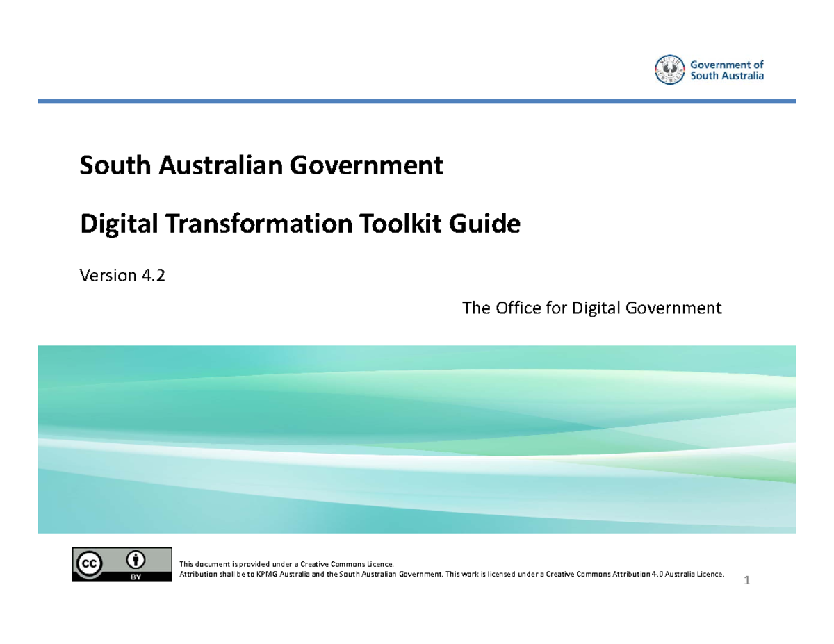Select the Creative Commons CC icon
834x644 pixels.
click(90, 563)
